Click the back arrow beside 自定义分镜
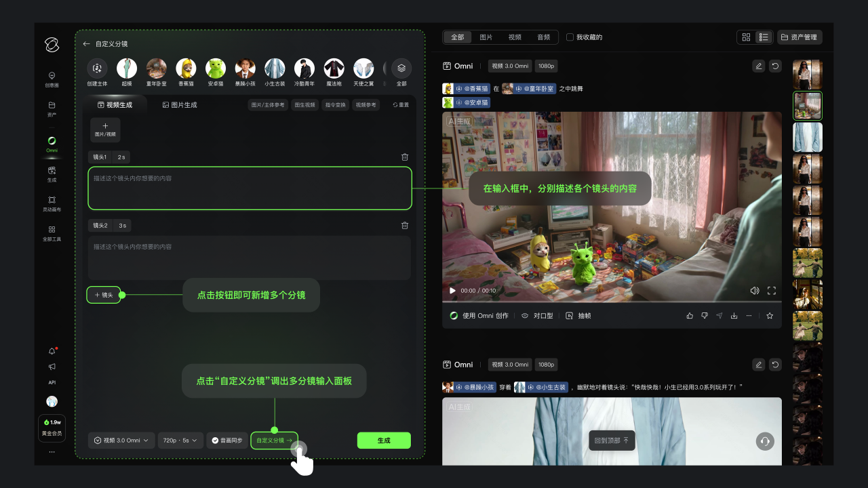Viewport: 868px width, 488px height. [x=86, y=44]
